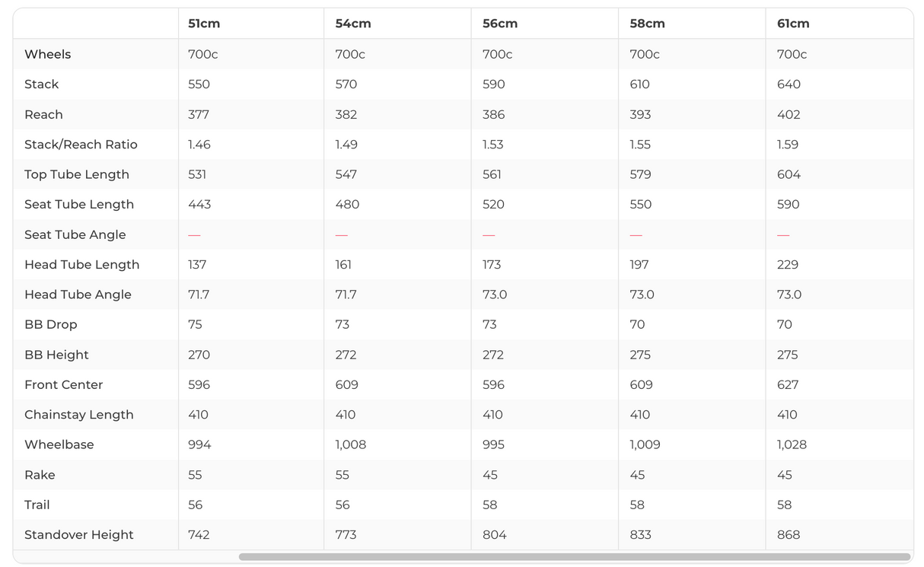
Task: Click the 640 stack value
Action: (789, 84)
